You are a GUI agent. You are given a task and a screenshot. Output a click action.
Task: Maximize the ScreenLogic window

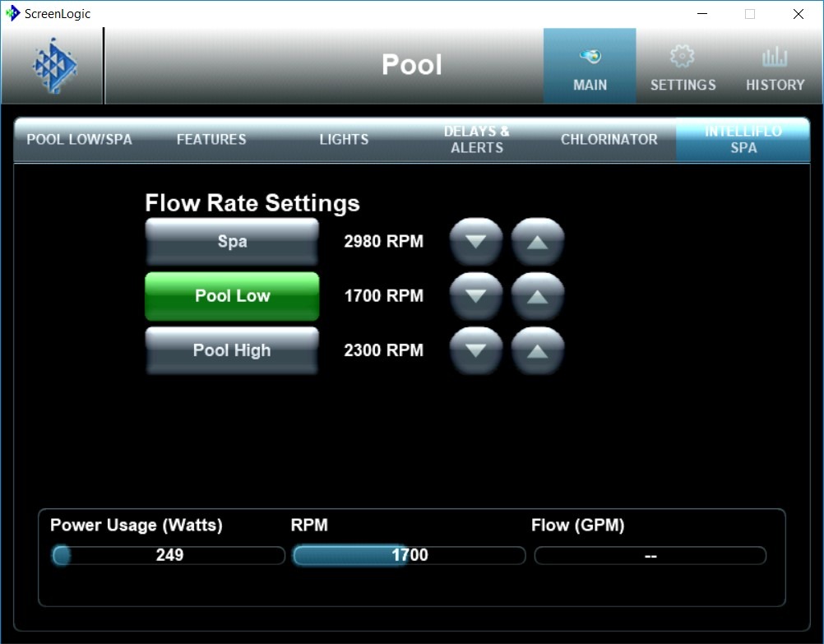750,14
